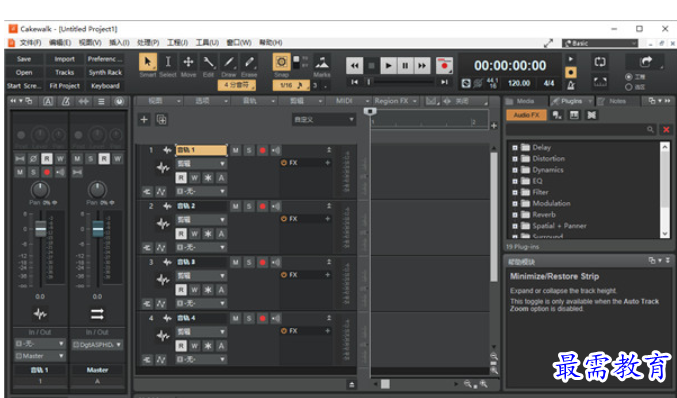Open the edit filter dropdown on track 1
Screen dimensions: 677x398
point(201,164)
